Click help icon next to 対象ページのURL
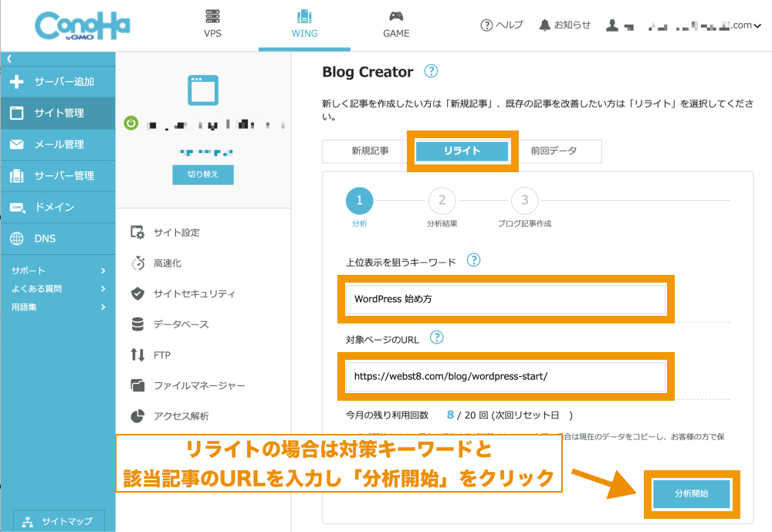The image size is (772, 532). pos(437,337)
